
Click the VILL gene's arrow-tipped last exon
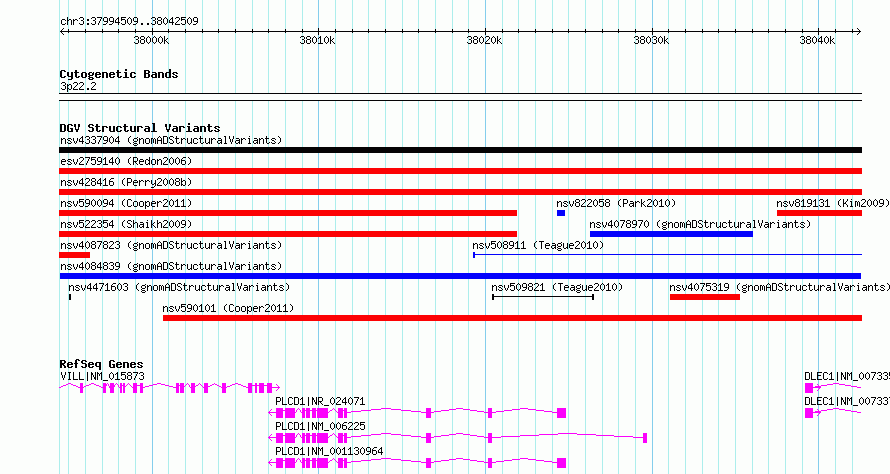(x=272, y=388)
